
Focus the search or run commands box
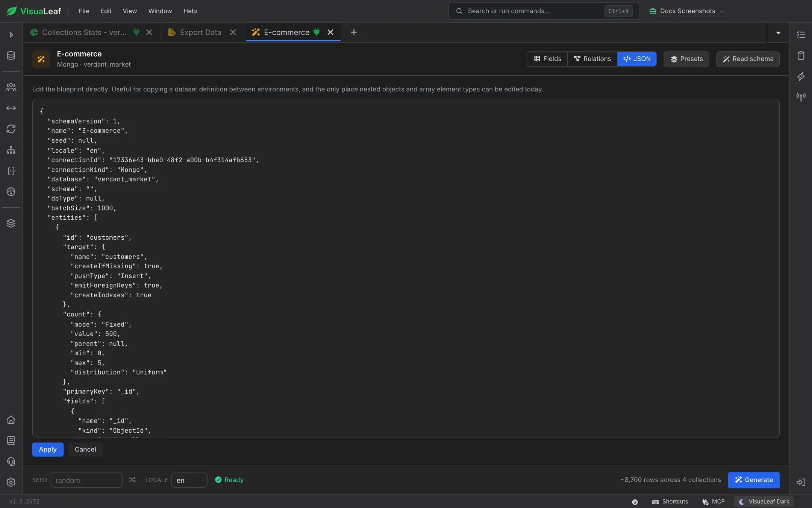[x=544, y=11]
